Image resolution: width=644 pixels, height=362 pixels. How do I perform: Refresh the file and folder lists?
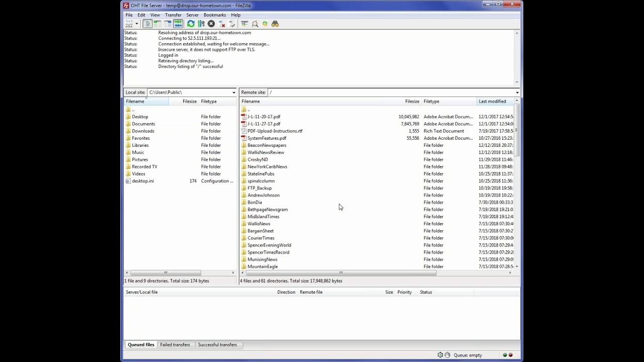click(191, 24)
